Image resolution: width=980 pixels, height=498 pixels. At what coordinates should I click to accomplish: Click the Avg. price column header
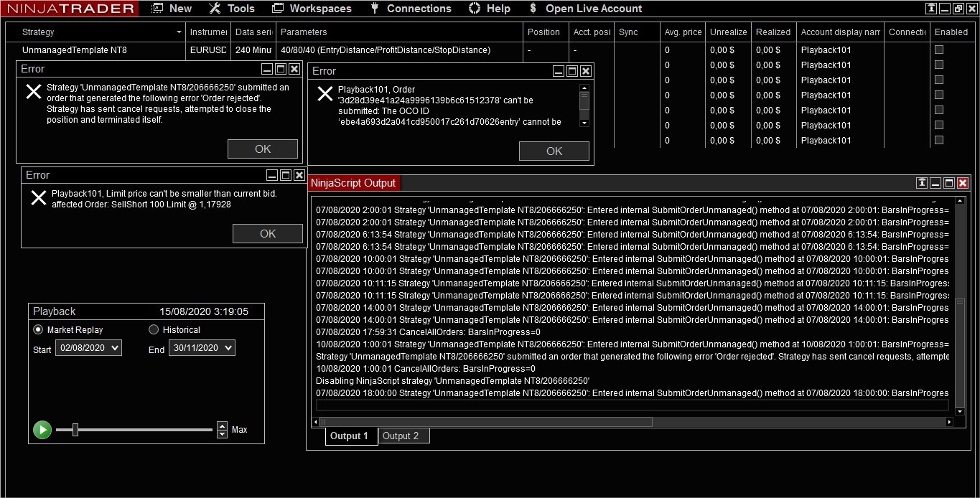[x=683, y=32]
